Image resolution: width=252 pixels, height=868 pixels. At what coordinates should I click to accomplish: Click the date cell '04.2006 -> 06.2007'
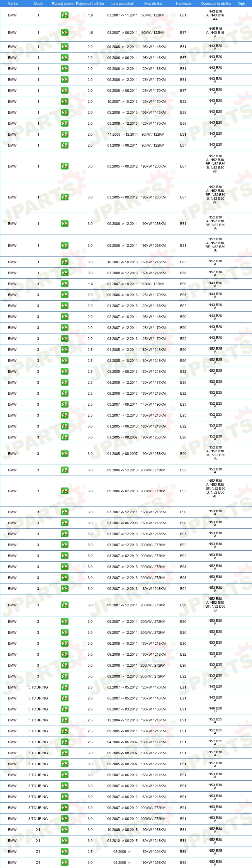122,742
